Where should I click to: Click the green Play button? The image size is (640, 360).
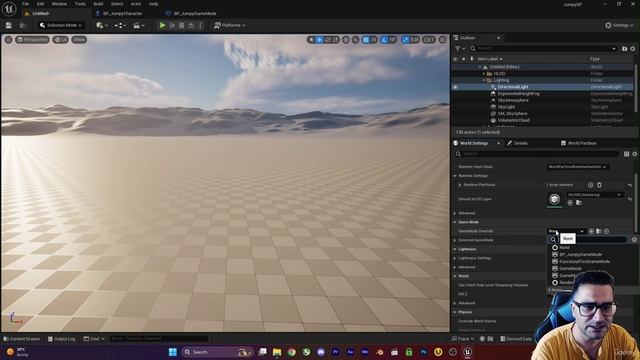[x=162, y=25]
